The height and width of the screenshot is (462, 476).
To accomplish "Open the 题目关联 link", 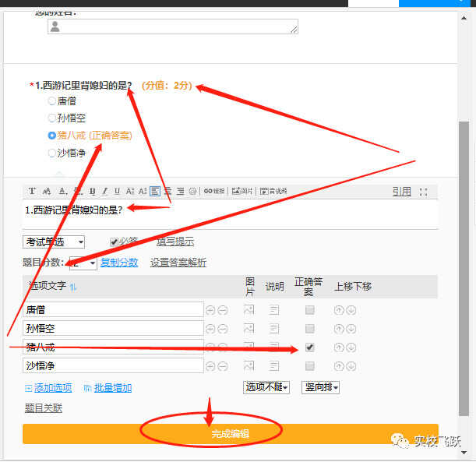I will 44,408.
